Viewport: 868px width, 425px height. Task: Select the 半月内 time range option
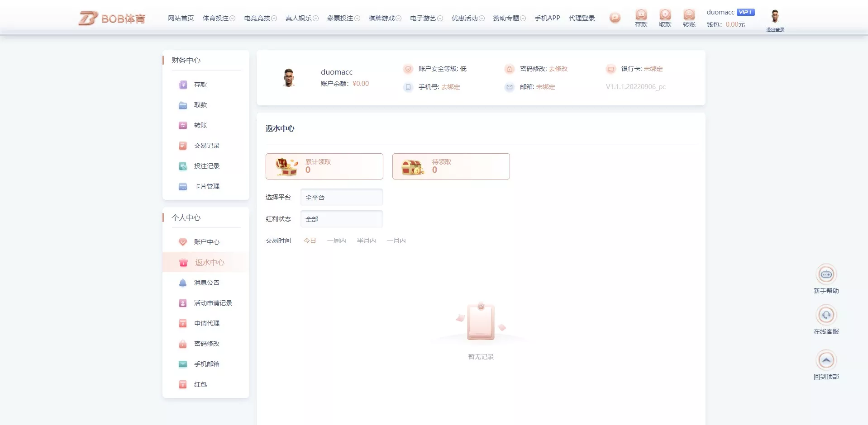[367, 241]
